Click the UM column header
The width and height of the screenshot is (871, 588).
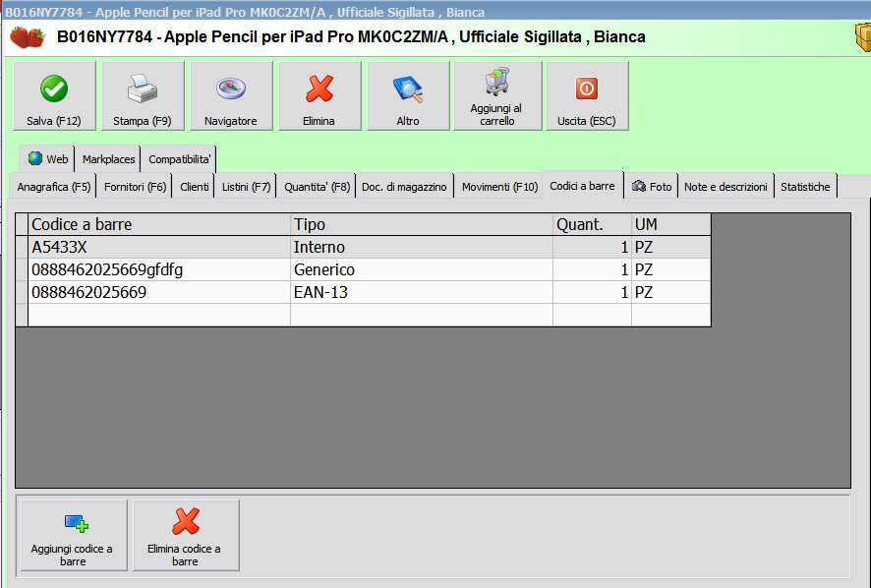point(671,224)
